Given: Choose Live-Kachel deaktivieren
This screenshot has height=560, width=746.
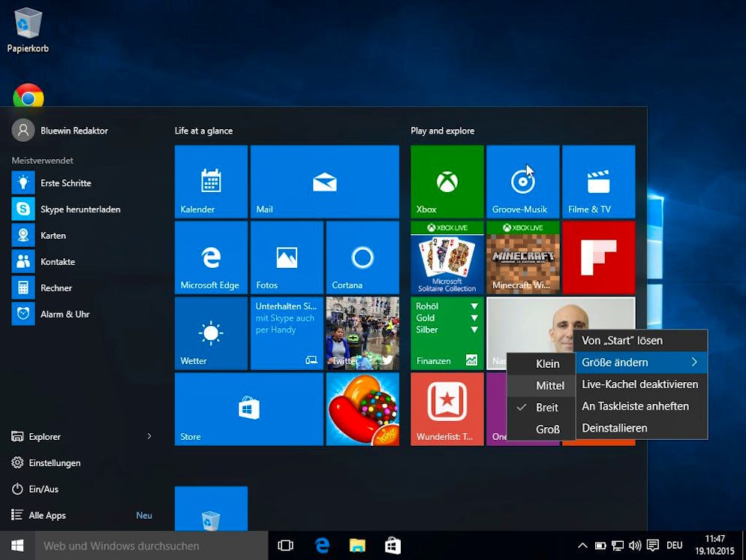Looking at the screenshot, I should coord(642,384).
